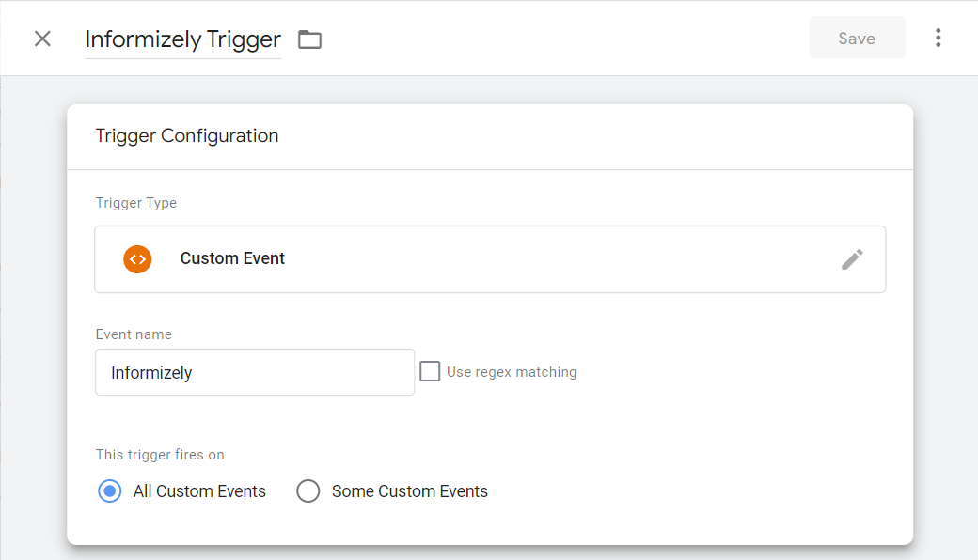The height and width of the screenshot is (560, 978).
Task: Click the Event name input containing Informizely
Action: tap(255, 372)
